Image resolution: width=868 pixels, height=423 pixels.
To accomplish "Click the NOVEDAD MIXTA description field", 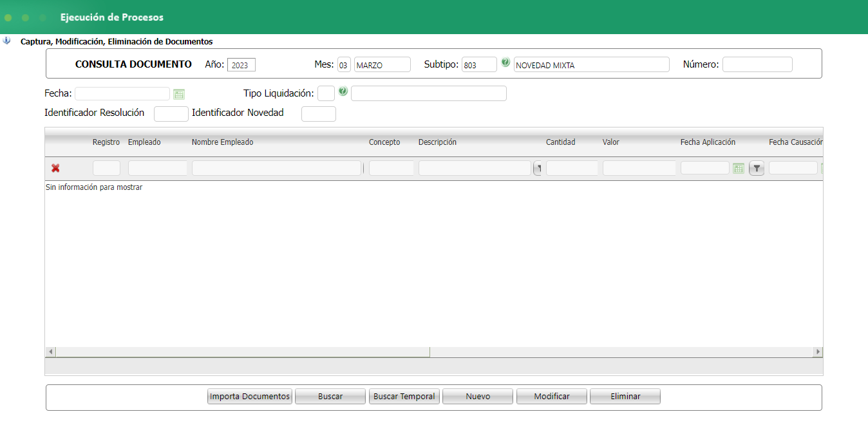I will point(592,64).
